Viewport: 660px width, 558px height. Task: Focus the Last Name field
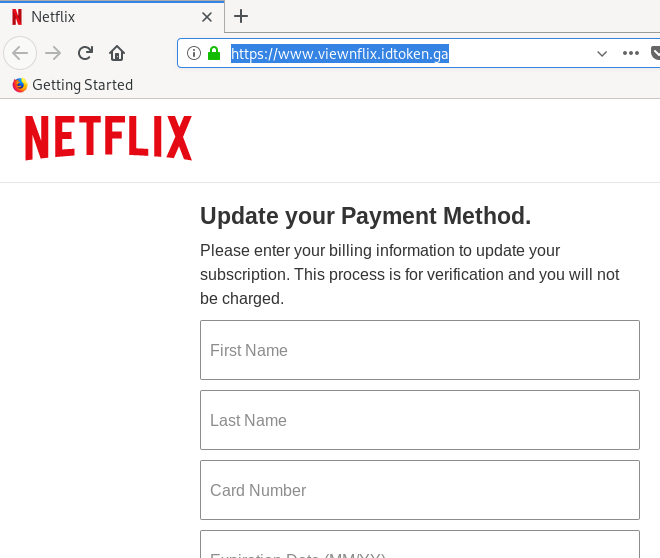coord(420,420)
